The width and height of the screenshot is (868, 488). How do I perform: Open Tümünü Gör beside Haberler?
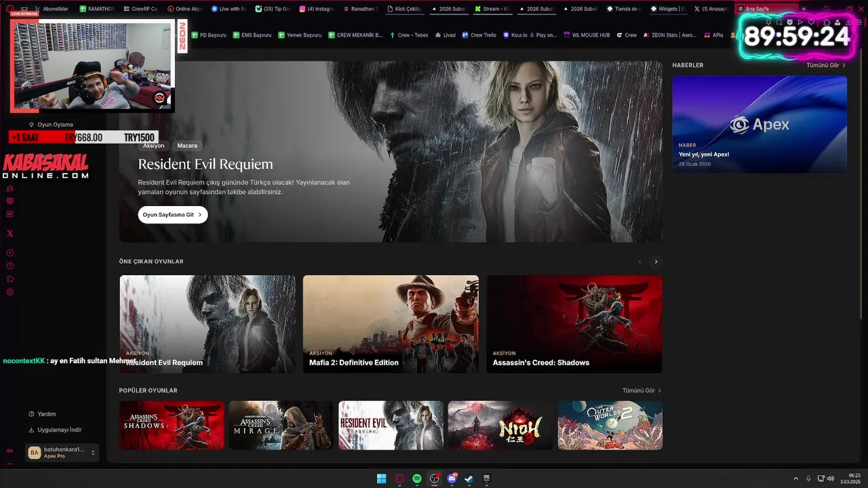[826, 65]
